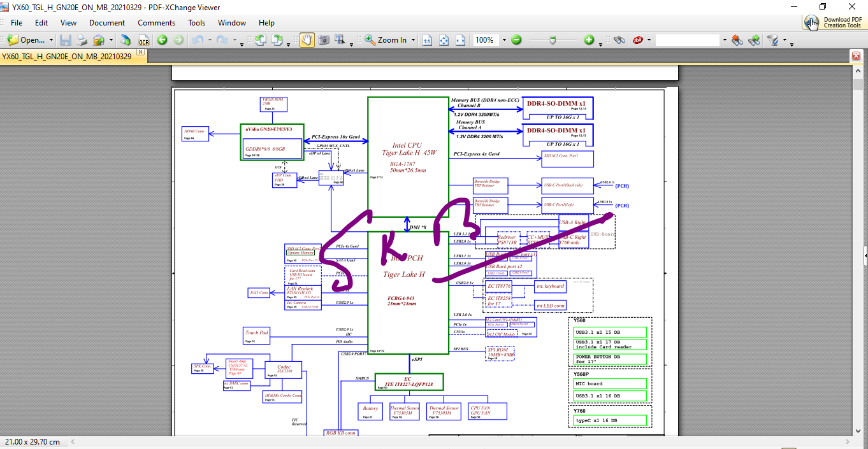Go to next view with grey arrow
Viewport: 868px width, 449px height.
(x=178, y=39)
